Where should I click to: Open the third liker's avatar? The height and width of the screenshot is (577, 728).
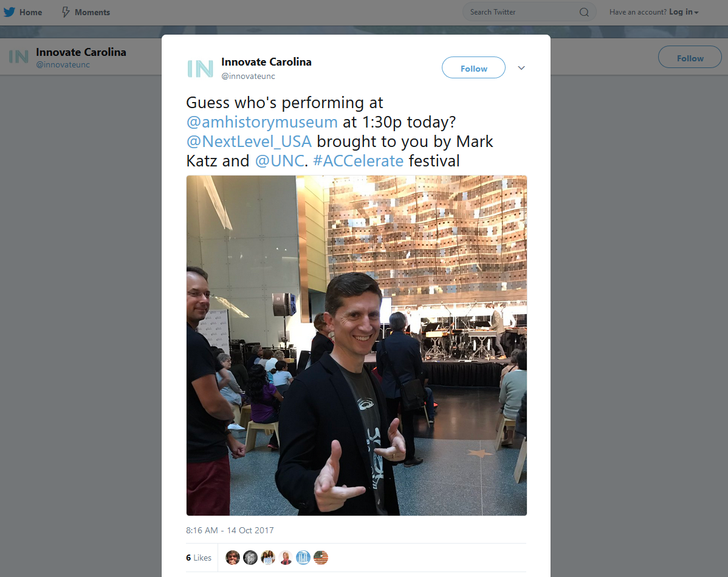click(268, 558)
